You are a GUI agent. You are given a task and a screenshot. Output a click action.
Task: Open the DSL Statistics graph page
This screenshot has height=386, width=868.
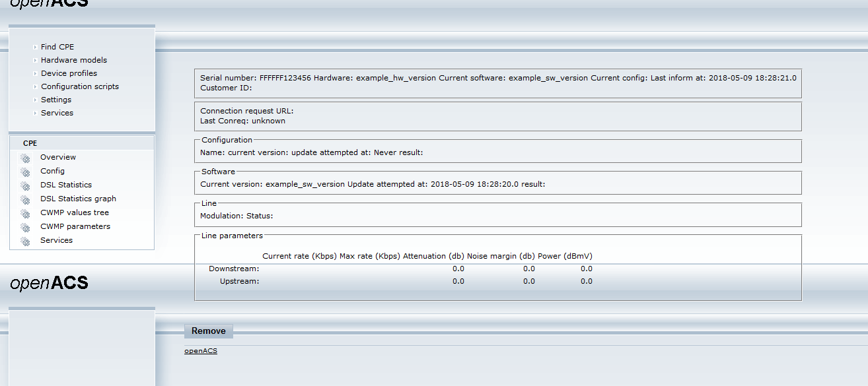(78, 199)
